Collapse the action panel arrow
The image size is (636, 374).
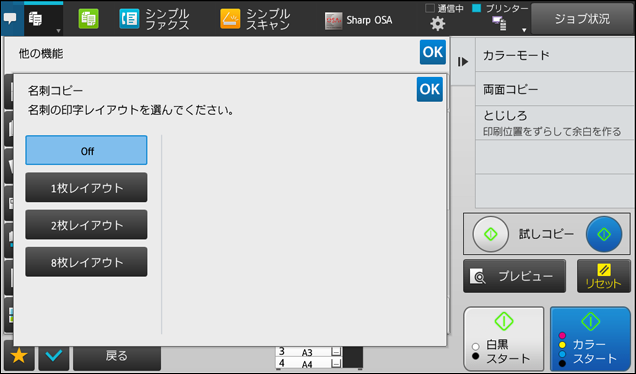[x=463, y=62]
